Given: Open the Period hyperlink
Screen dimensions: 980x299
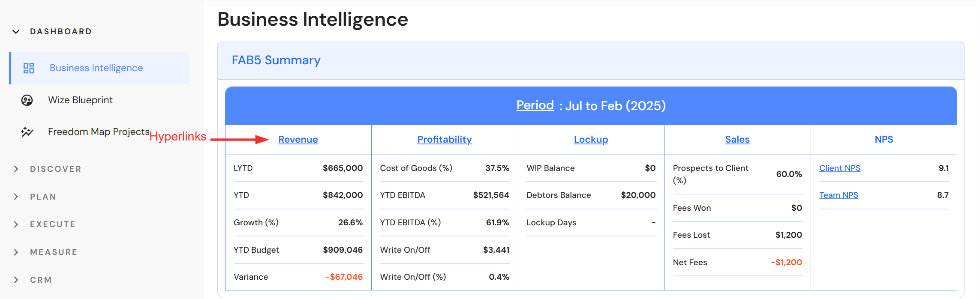Looking at the screenshot, I should point(535,105).
